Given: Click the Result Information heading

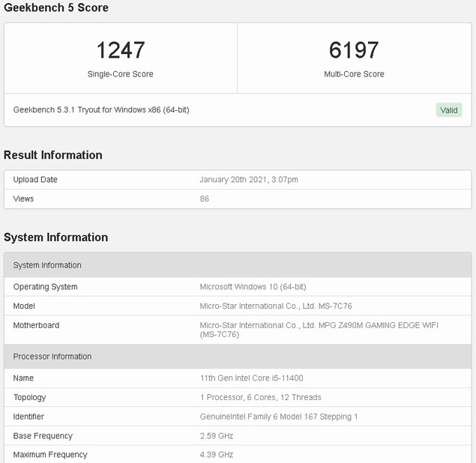Looking at the screenshot, I should pos(52,155).
